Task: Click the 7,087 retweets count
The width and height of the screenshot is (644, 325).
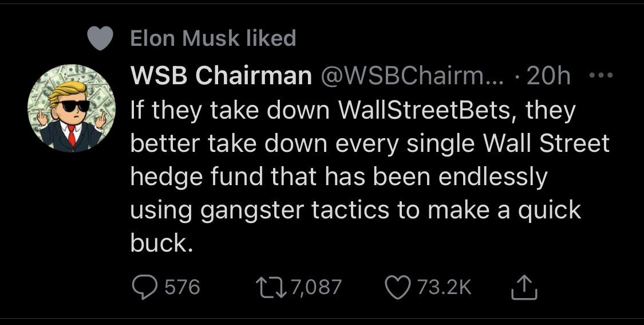Action: [x=315, y=287]
